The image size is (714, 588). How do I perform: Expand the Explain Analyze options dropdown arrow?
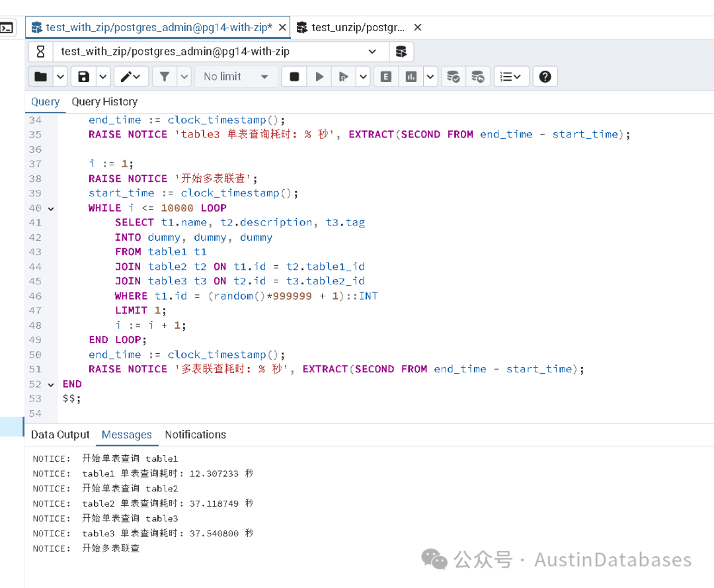click(430, 77)
